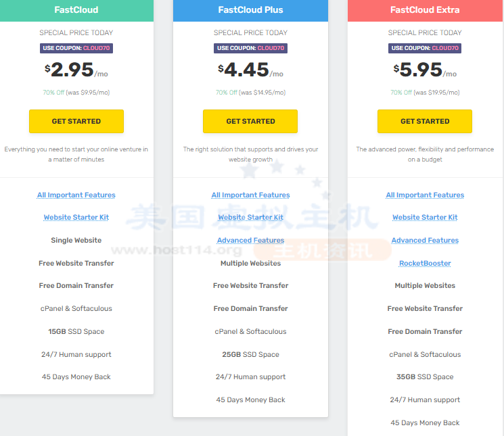Click the $2.95/mo price
Image resolution: width=504 pixels, height=436 pixels.
[76, 70]
